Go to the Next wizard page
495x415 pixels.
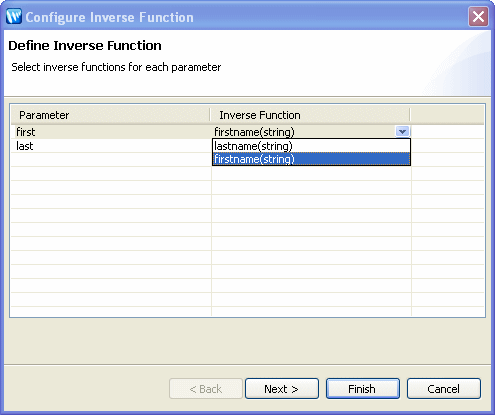[282, 389]
